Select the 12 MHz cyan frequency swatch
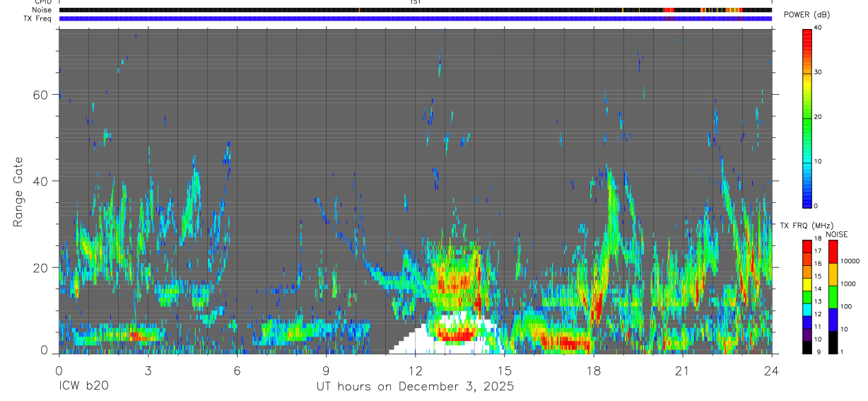The width and height of the screenshot is (868, 401). [x=807, y=313]
